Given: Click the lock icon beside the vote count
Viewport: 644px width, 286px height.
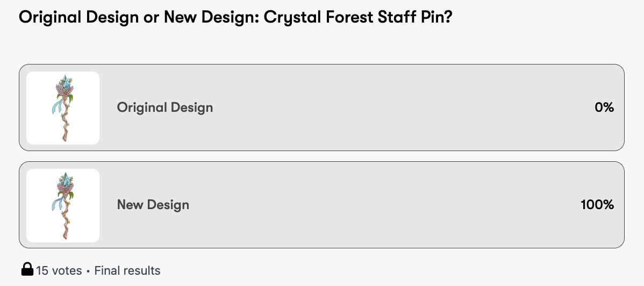Looking at the screenshot, I should (27, 269).
